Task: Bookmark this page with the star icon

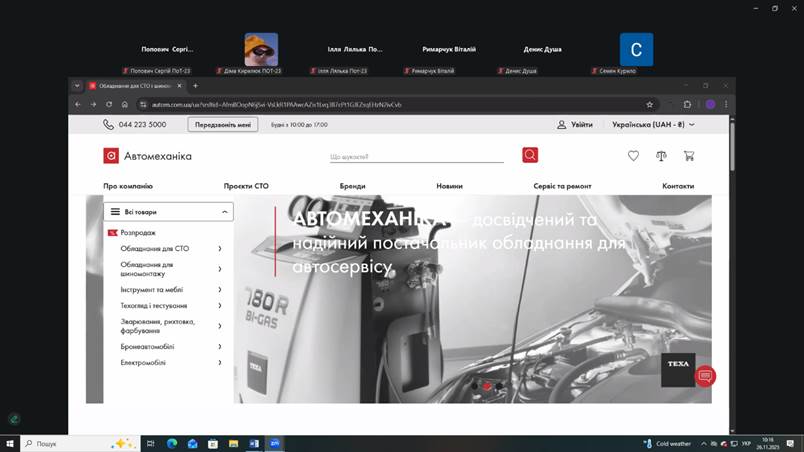Action: click(650, 104)
